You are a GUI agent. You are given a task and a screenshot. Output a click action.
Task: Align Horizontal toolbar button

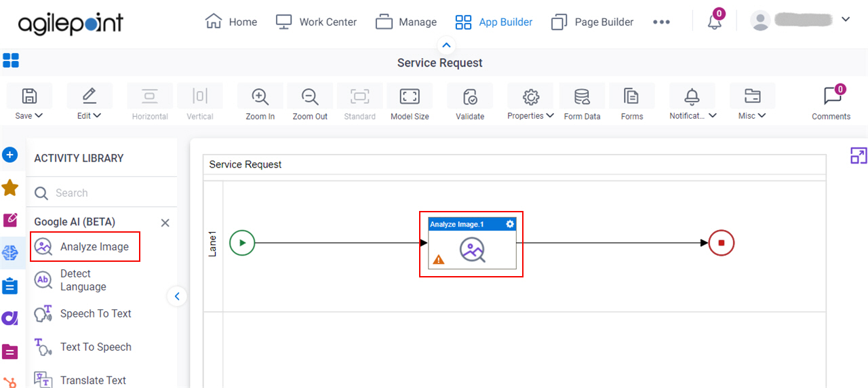point(150,104)
